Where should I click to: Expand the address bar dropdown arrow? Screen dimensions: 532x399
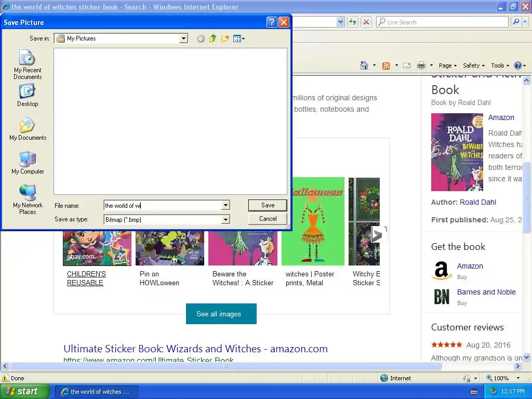click(x=340, y=22)
